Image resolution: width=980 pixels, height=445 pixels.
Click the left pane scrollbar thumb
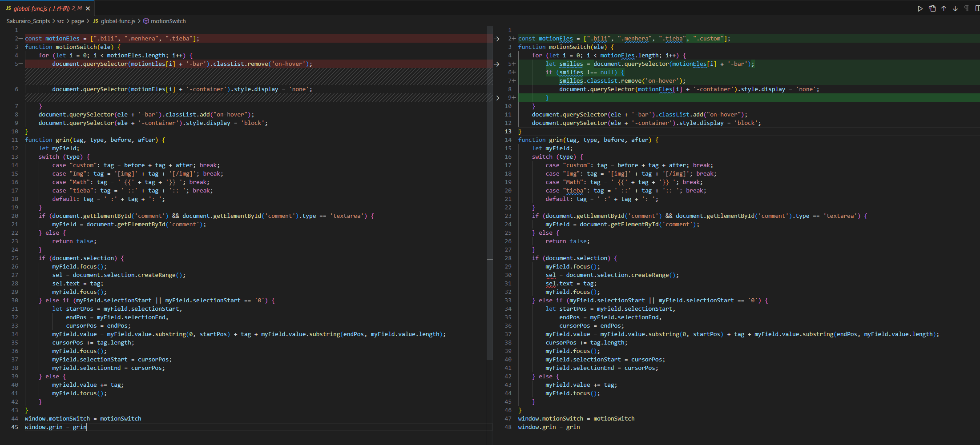click(x=490, y=193)
